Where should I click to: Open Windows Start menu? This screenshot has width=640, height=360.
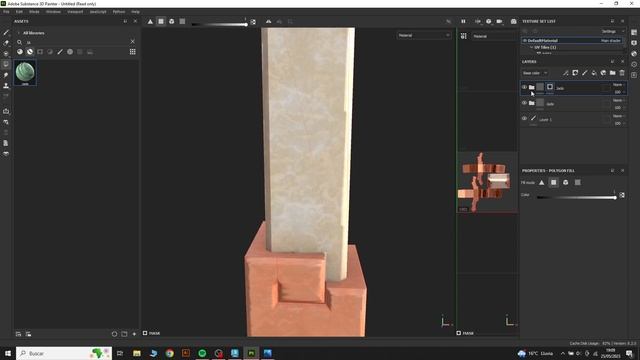[x=8, y=353]
